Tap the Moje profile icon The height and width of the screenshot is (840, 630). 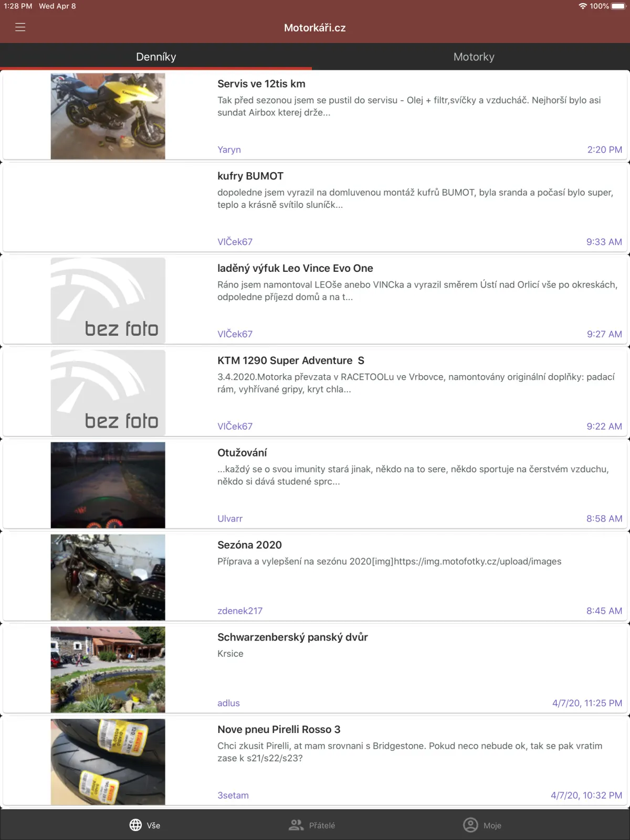(470, 825)
